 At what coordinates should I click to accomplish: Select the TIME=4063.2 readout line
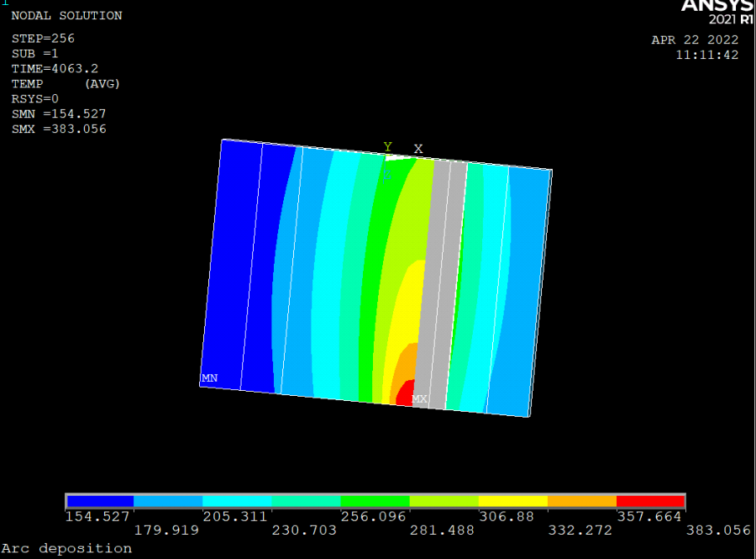55,69
